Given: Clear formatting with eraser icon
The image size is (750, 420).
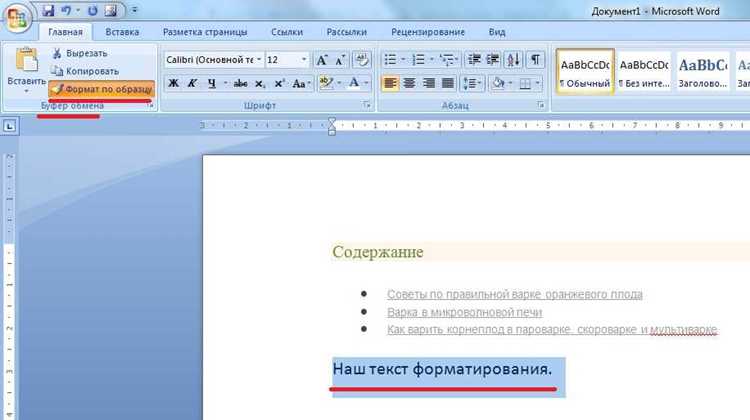Looking at the screenshot, I should [362, 60].
